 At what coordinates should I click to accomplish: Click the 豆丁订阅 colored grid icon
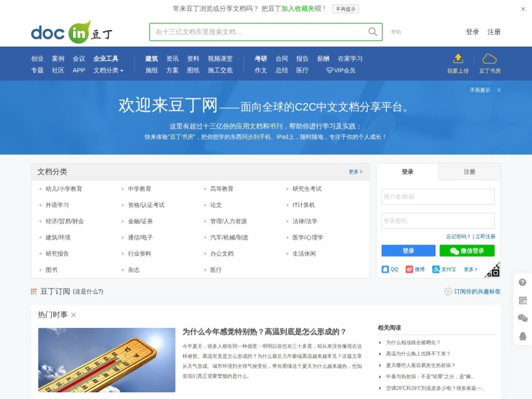click(34, 291)
